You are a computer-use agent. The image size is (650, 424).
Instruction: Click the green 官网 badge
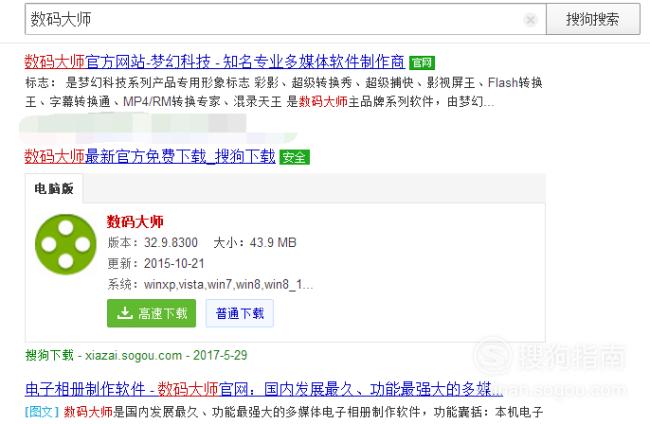422,63
